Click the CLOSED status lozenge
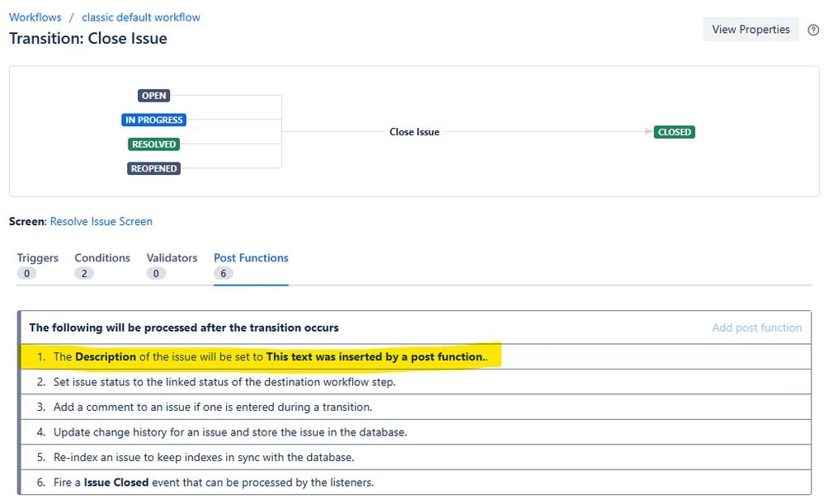The height and width of the screenshot is (504, 824). click(x=674, y=132)
